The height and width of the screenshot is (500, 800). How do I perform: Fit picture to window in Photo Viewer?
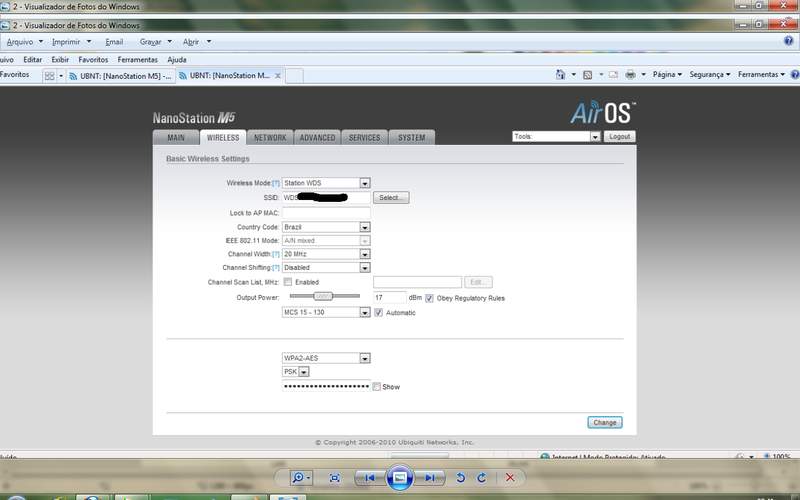click(x=335, y=478)
